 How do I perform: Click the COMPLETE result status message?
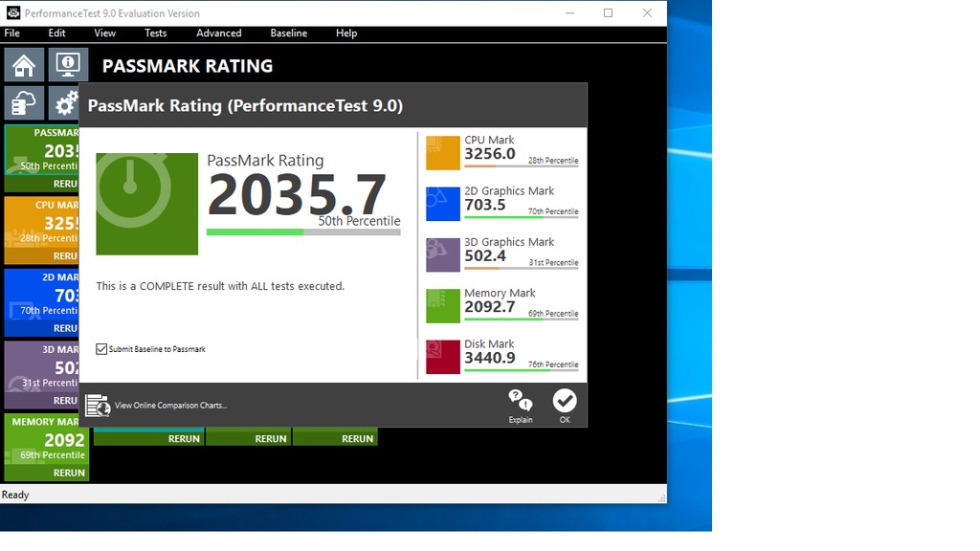click(221, 286)
